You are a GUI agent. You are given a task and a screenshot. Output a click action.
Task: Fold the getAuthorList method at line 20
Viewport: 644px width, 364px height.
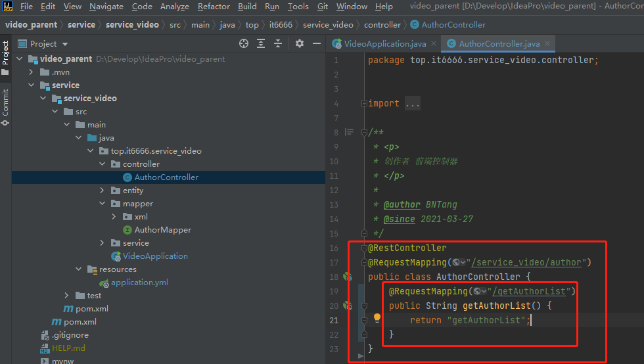364,306
